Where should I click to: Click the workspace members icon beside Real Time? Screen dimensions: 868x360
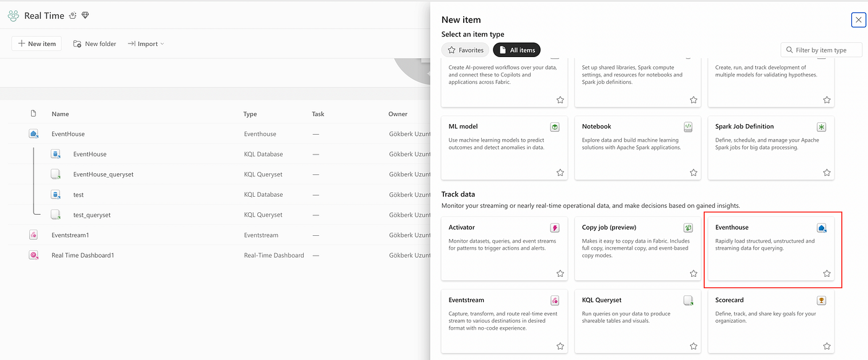click(x=73, y=16)
